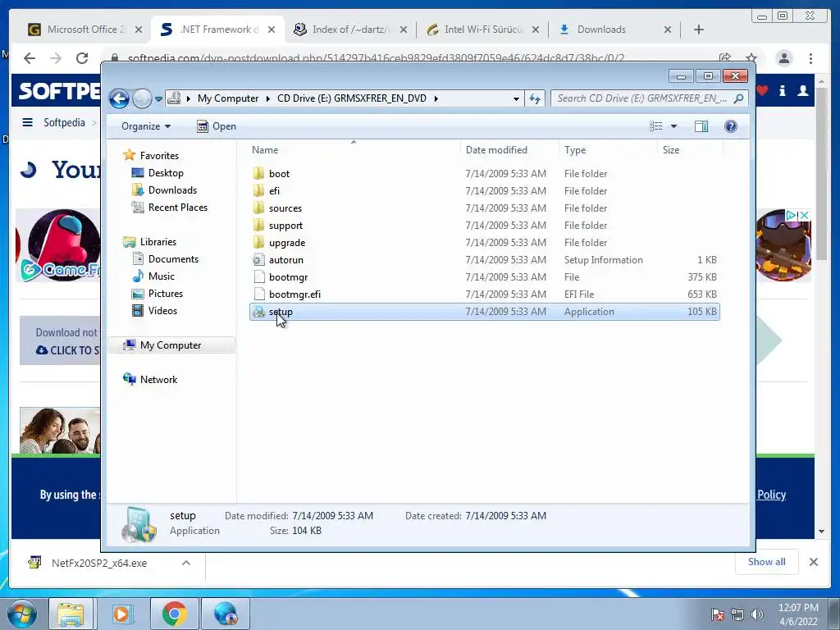Click the Explorer forward arrow button

pyautogui.click(x=142, y=98)
